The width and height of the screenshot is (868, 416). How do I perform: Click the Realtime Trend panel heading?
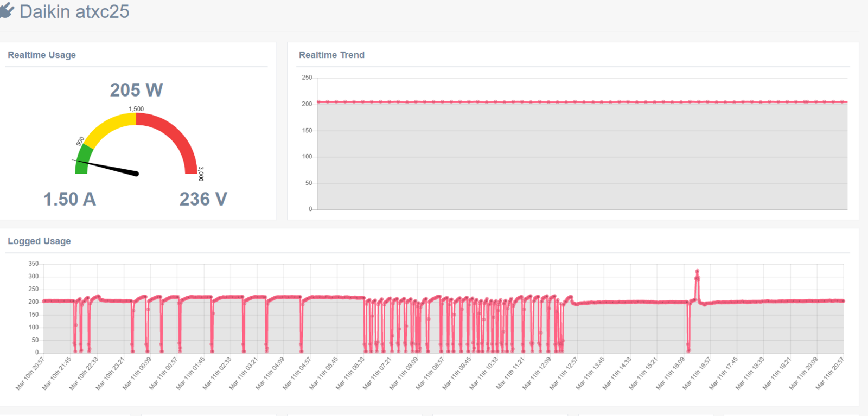point(331,55)
